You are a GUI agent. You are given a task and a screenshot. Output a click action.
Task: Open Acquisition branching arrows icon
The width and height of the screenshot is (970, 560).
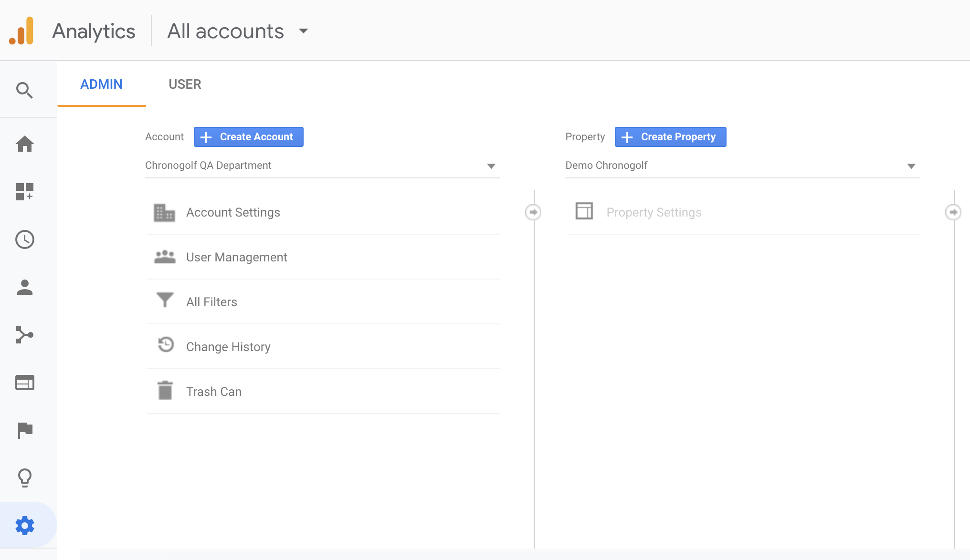coord(24,335)
